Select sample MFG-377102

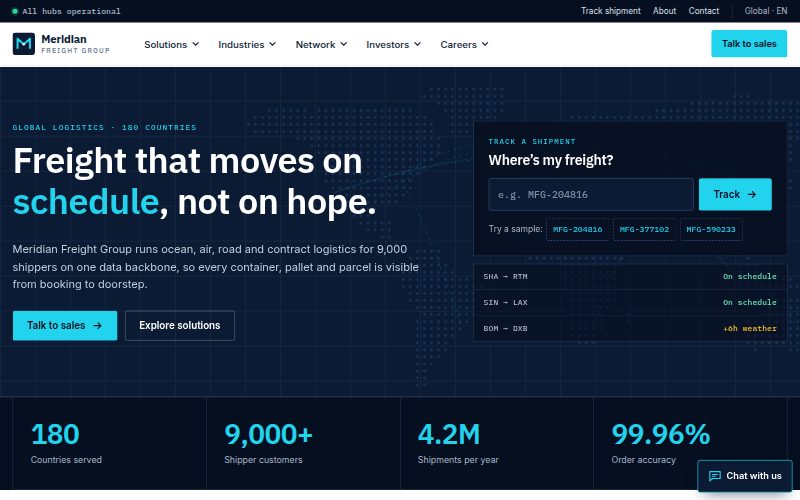click(644, 230)
